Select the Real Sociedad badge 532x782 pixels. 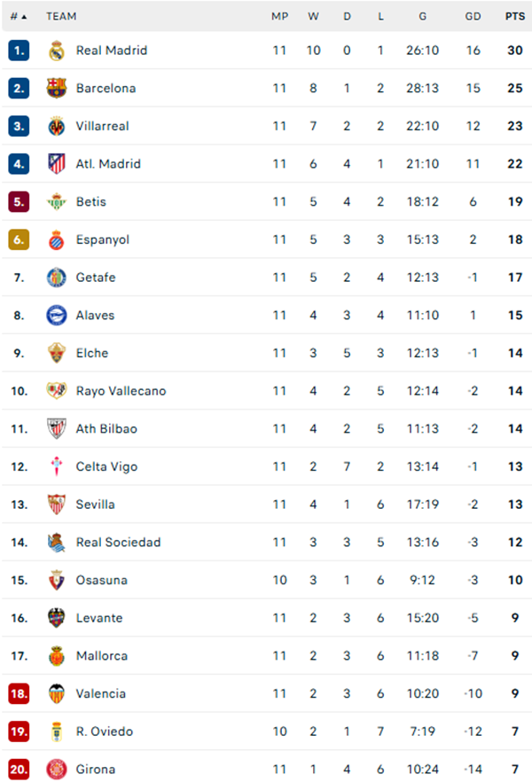click(x=53, y=542)
